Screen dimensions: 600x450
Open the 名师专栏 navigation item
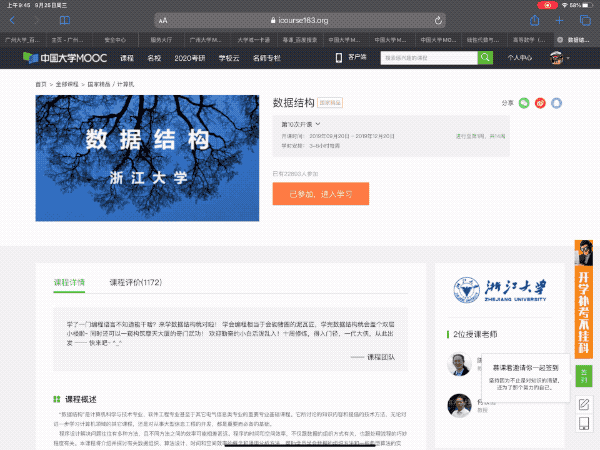click(267, 58)
